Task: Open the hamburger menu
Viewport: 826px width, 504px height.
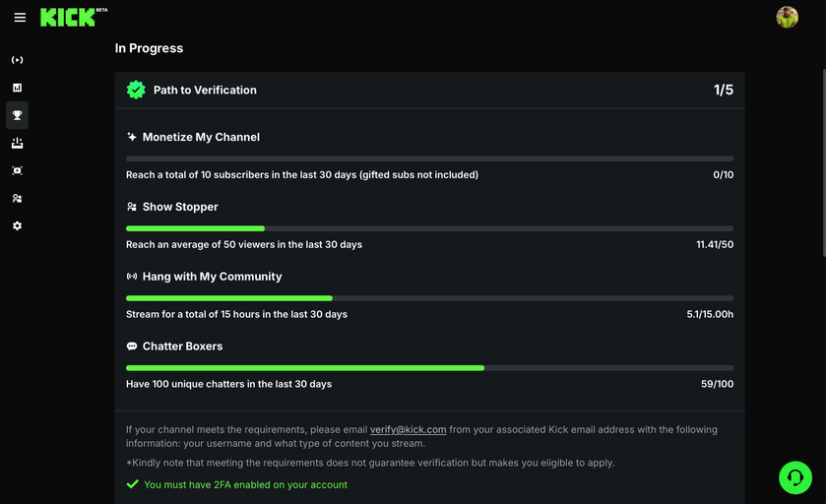Action: click(20, 18)
